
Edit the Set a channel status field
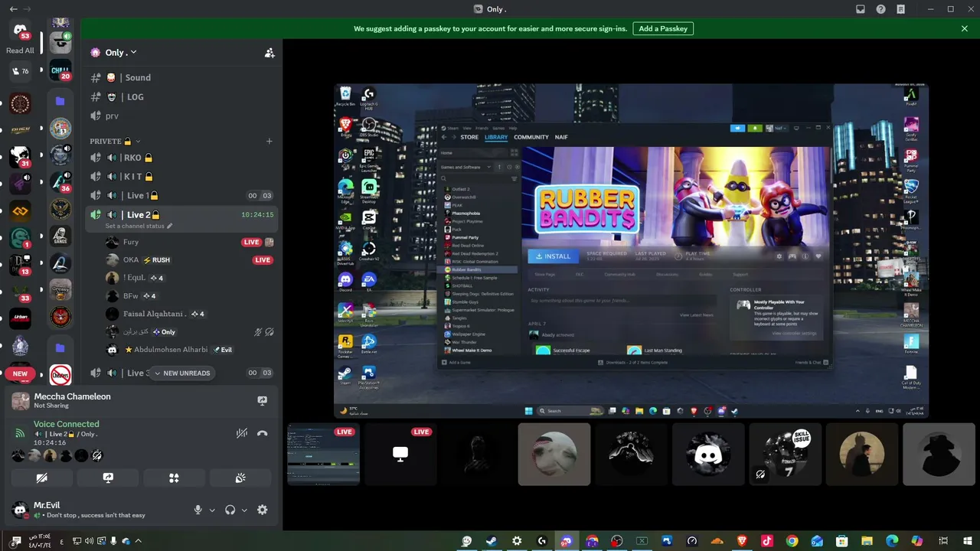click(139, 227)
